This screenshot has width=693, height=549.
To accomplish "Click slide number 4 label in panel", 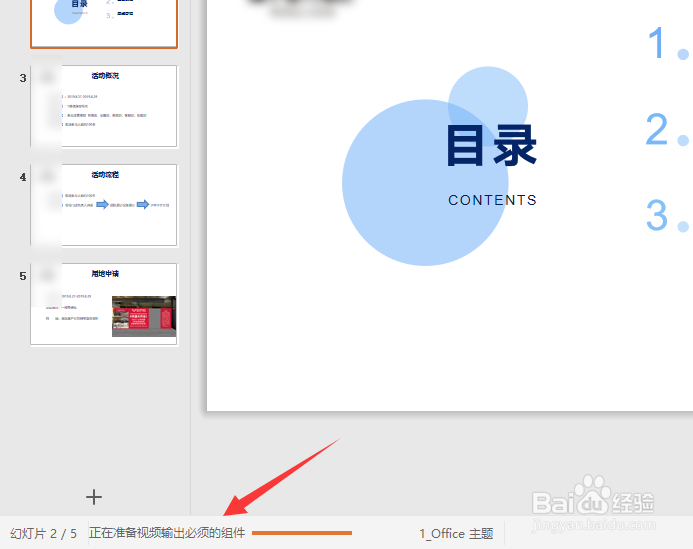I will coord(23,177).
